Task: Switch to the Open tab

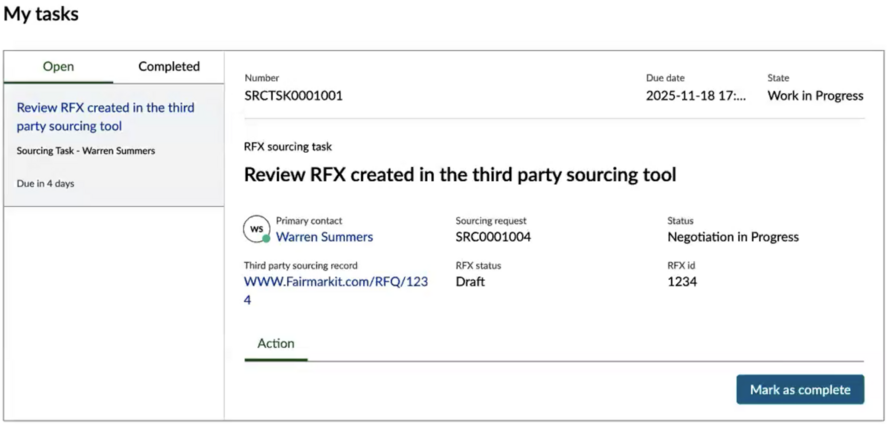Action: point(59,67)
